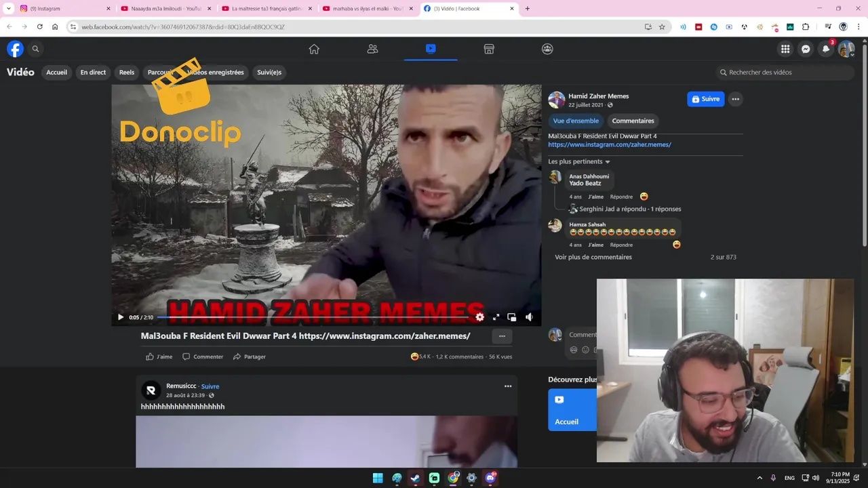Select the Accueil video filter
This screenshot has height=488, width=868.
56,73
